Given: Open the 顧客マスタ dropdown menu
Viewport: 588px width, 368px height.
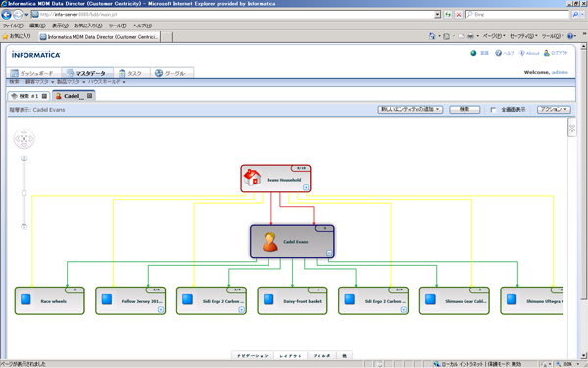Looking at the screenshot, I should (x=39, y=82).
